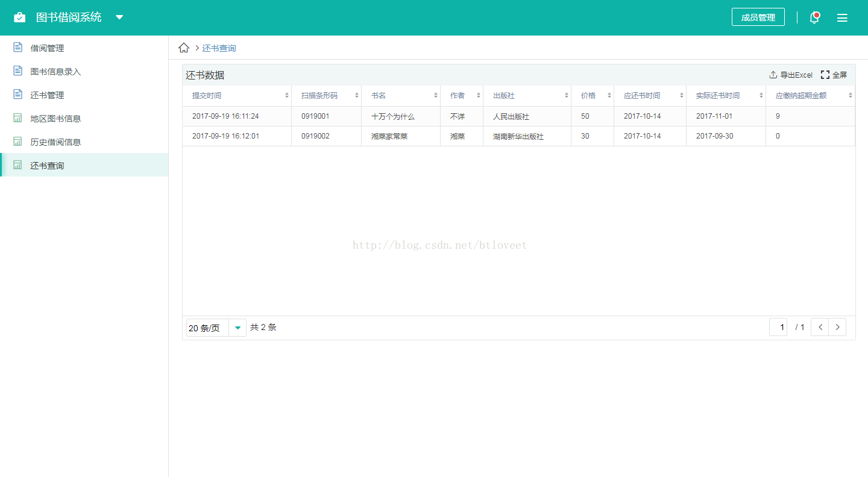Go to previous page arrow

[x=820, y=327]
